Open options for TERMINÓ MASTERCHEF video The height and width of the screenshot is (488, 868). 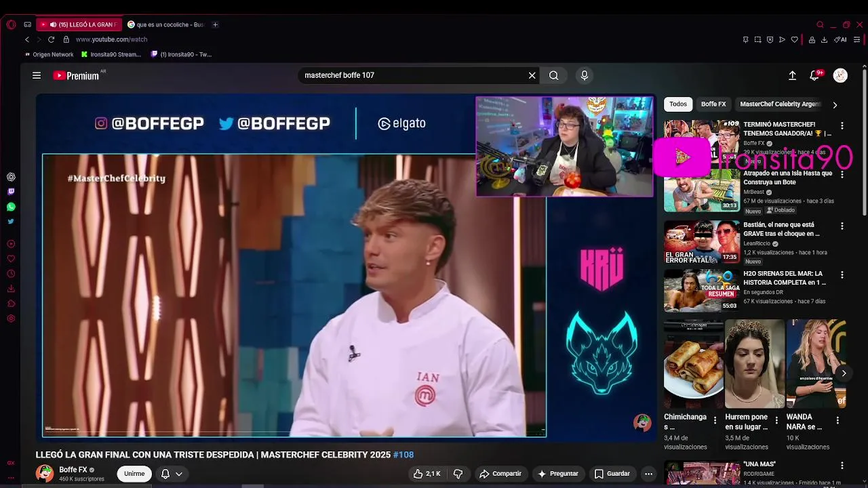842,126
